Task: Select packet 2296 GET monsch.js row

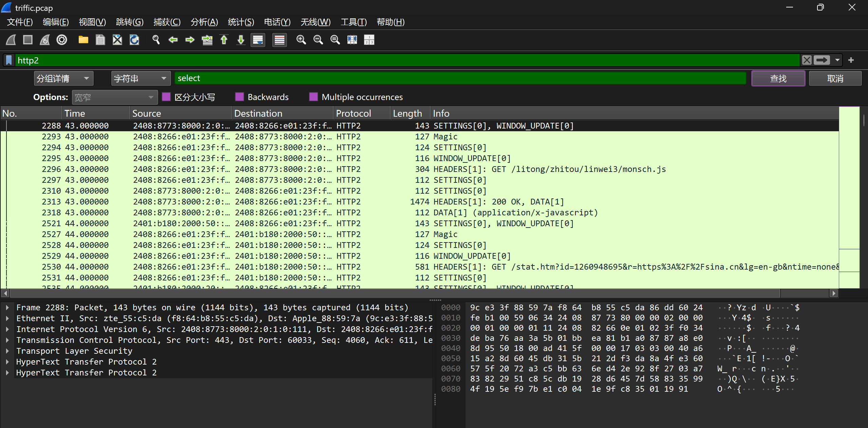Action: (420, 169)
